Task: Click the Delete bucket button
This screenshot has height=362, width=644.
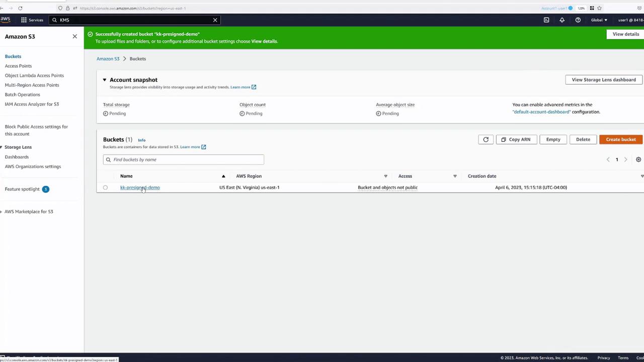Action: (x=583, y=139)
